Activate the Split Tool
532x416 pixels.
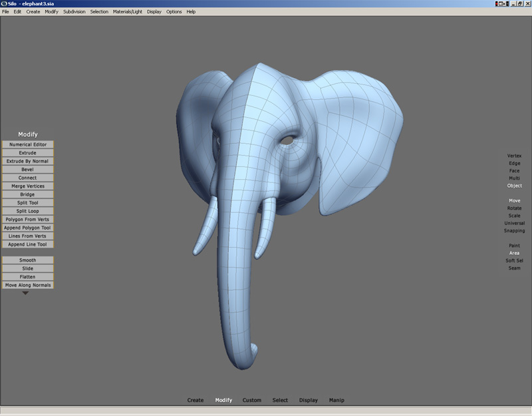[x=28, y=203]
